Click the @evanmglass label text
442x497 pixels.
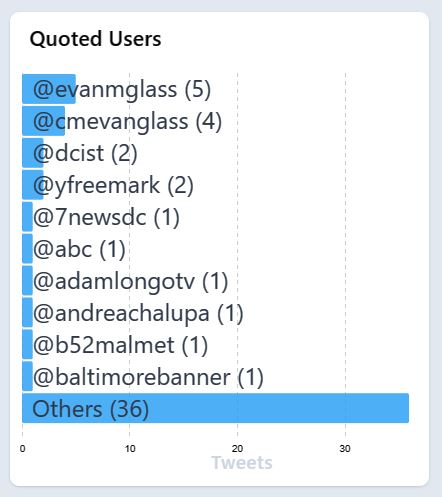coord(105,90)
